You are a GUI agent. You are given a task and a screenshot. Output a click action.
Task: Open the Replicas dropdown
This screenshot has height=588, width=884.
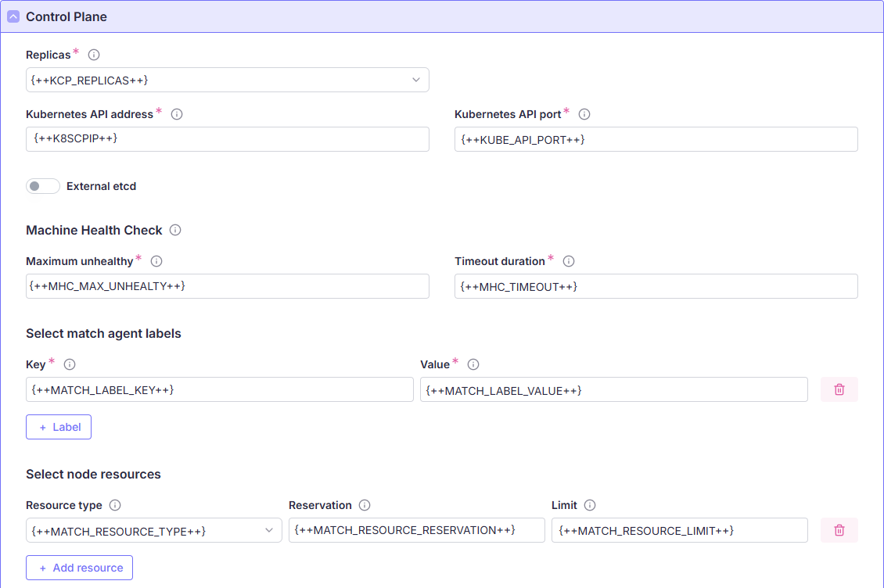(227, 80)
